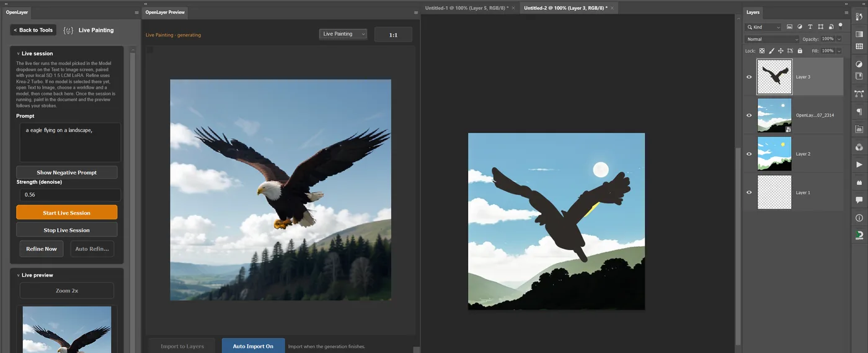Image resolution: width=868 pixels, height=353 pixels.
Task: Open Fill slider dropdown arrow
Action: coord(839,51)
